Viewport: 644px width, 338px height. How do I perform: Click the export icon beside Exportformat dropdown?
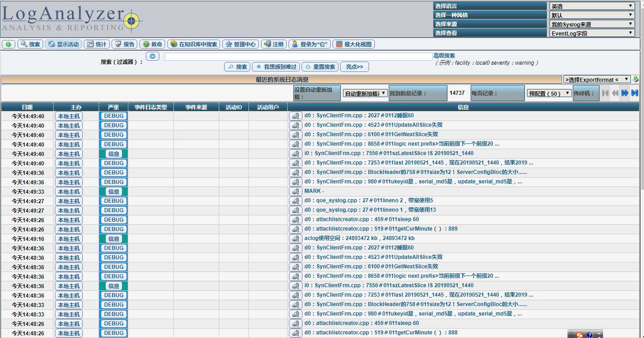635,79
